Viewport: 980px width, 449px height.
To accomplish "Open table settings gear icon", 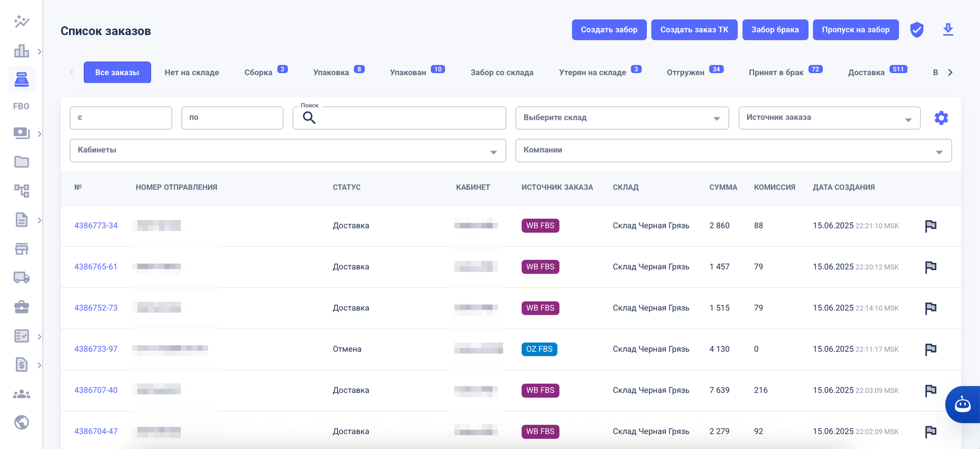I will pyautogui.click(x=941, y=118).
